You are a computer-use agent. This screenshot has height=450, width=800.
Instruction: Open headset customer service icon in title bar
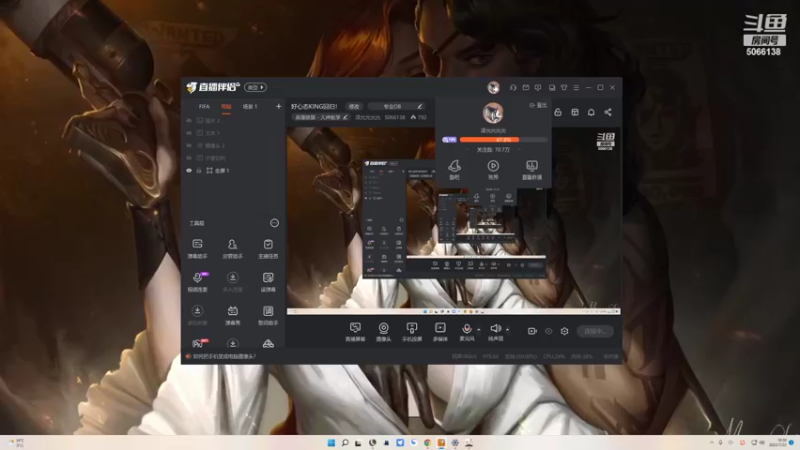[513, 88]
